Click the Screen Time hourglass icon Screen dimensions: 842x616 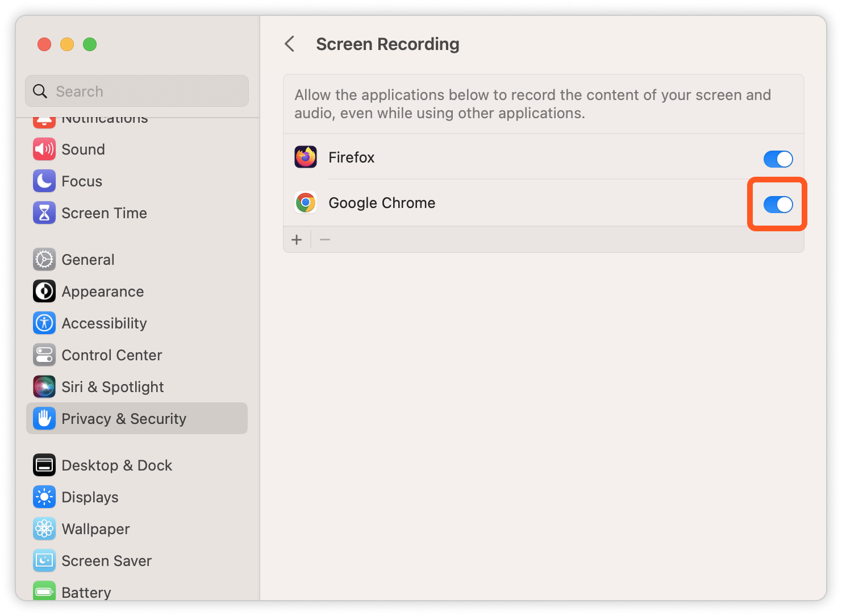pyautogui.click(x=44, y=213)
